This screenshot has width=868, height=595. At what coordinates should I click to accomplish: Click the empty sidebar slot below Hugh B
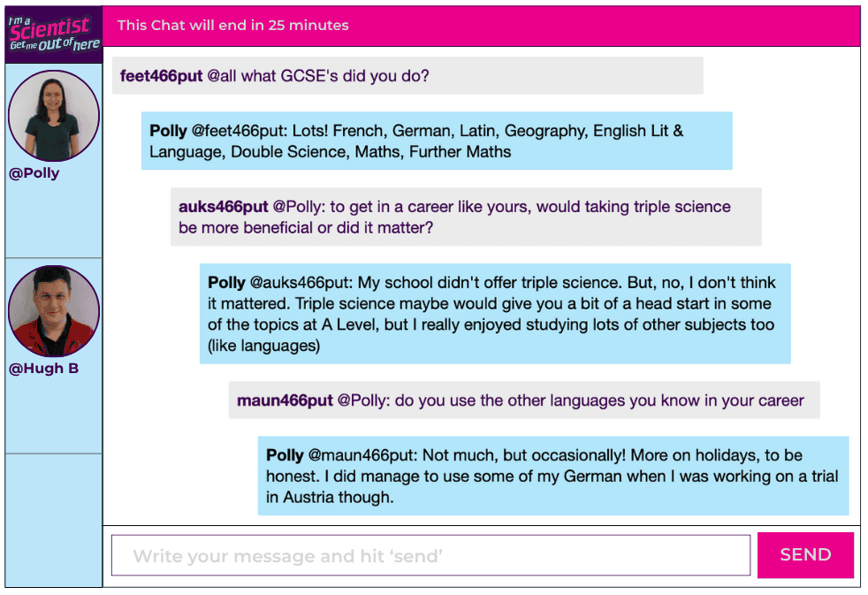point(53,518)
